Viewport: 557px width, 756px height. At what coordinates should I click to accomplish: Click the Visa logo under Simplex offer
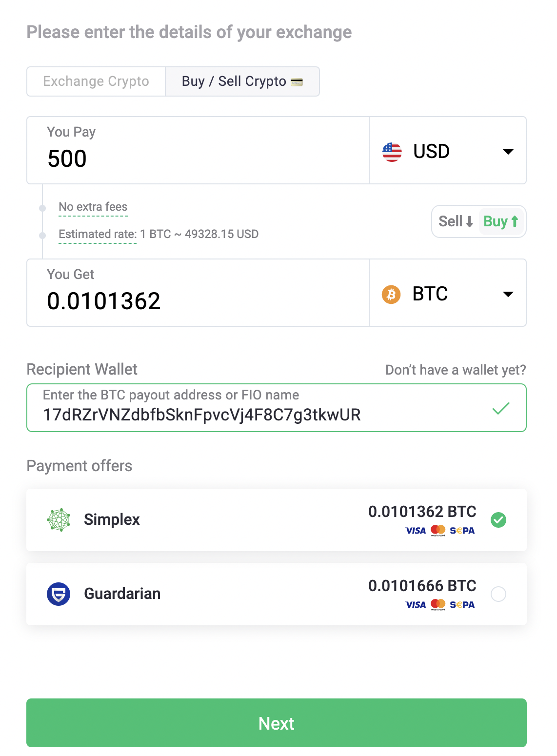pos(416,531)
